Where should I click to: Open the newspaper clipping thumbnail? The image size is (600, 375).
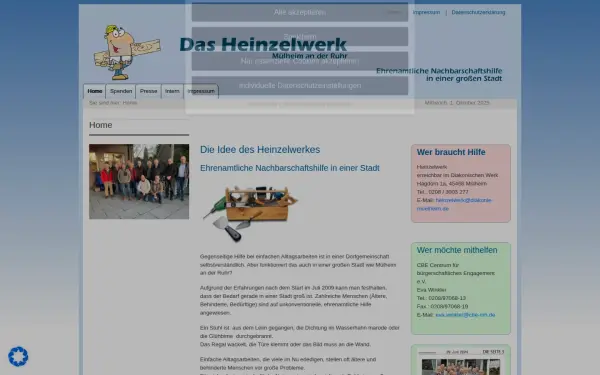pos(461,362)
